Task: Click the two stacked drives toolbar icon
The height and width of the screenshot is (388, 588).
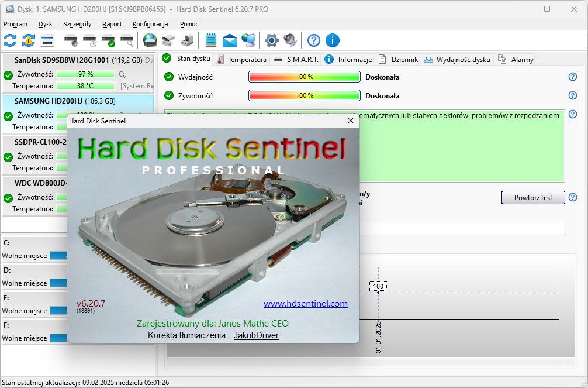Action: [x=169, y=40]
